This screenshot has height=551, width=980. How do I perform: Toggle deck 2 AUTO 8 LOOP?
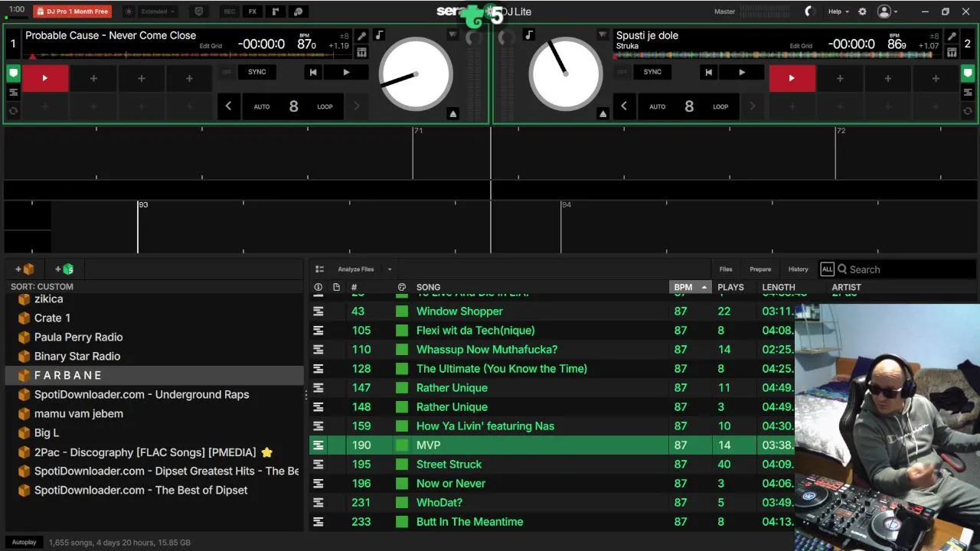tap(689, 106)
